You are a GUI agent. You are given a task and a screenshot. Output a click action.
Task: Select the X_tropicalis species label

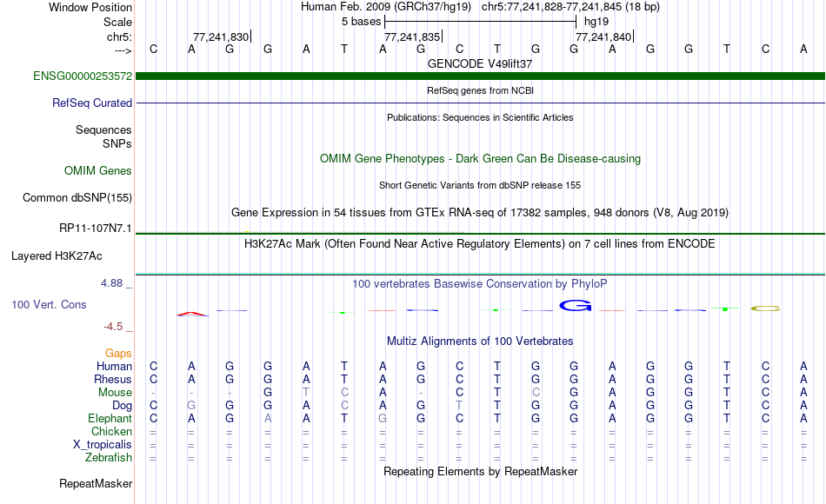103,445
